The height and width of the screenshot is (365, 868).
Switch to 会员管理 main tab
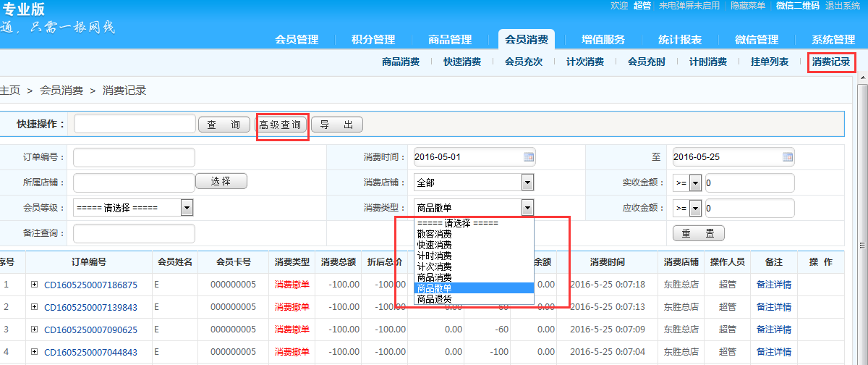tap(297, 40)
